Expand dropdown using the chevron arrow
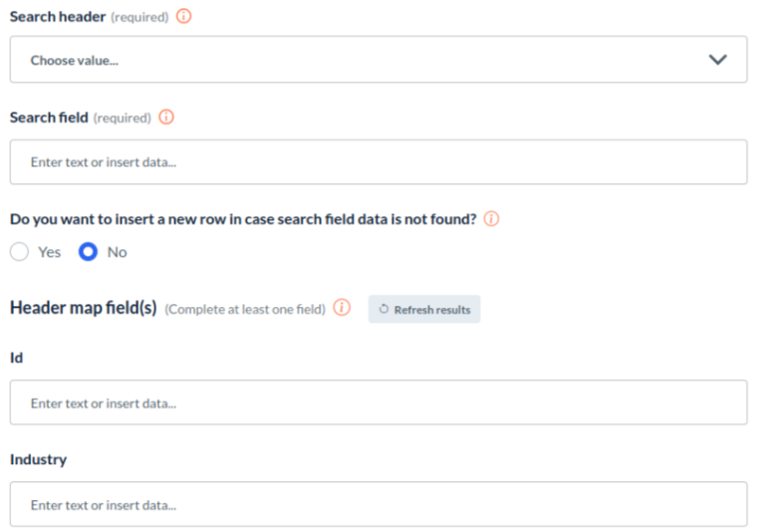This screenshot has width=762, height=532. [x=717, y=60]
